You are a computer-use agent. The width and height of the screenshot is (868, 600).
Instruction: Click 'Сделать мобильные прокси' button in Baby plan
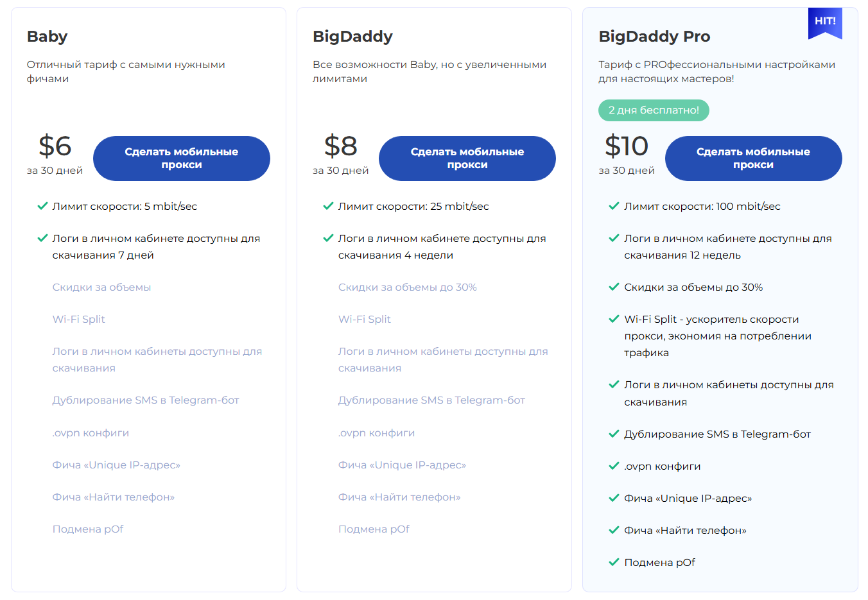pyautogui.click(x=182, y=159)
